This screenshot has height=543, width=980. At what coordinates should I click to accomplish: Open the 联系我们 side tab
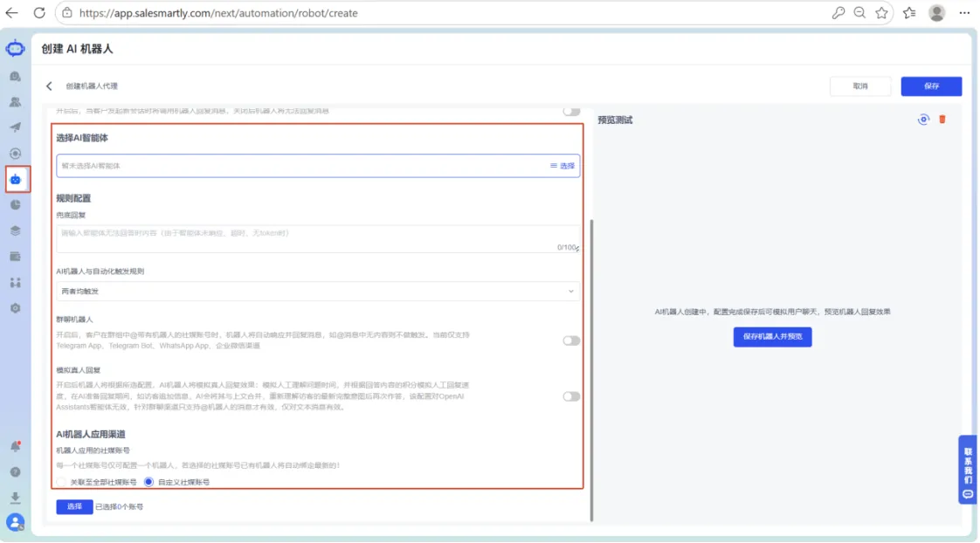(968, 470)
